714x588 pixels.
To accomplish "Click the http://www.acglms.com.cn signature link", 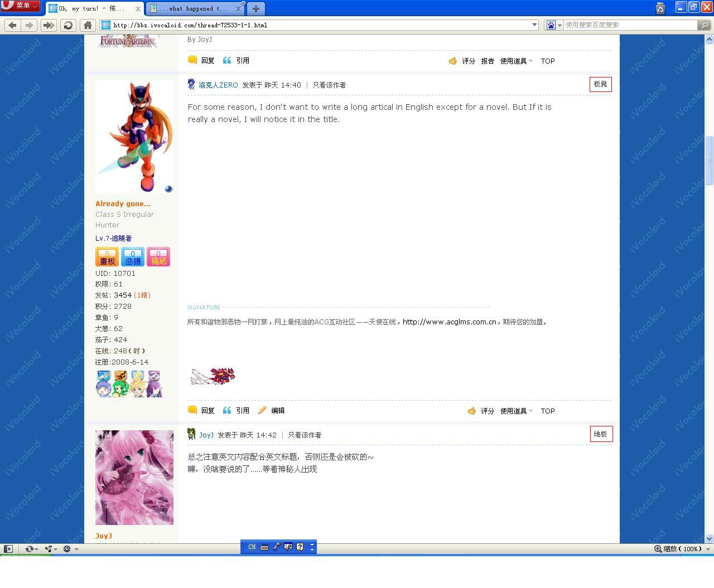I will [450, 322].
